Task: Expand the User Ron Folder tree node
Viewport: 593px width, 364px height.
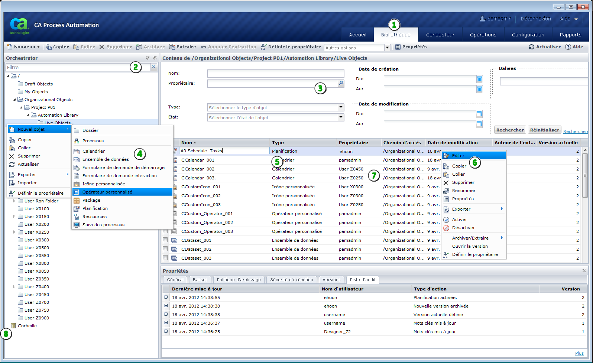Action: (x=14, y=201)
